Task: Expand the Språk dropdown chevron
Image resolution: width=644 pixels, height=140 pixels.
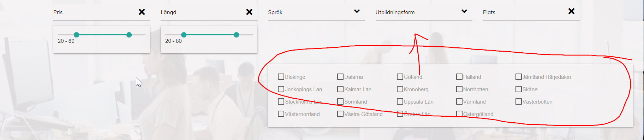Action: click(x=357, y=11)
